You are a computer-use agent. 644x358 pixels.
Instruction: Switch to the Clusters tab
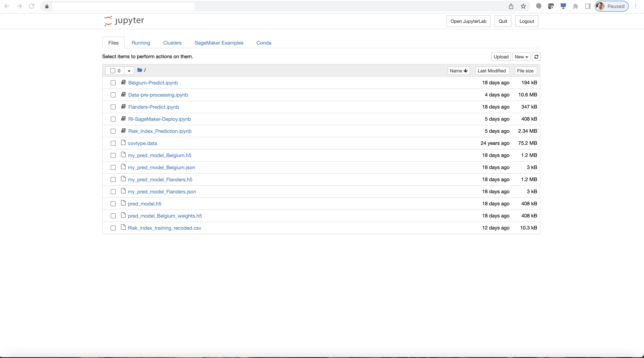coord(172,43)
